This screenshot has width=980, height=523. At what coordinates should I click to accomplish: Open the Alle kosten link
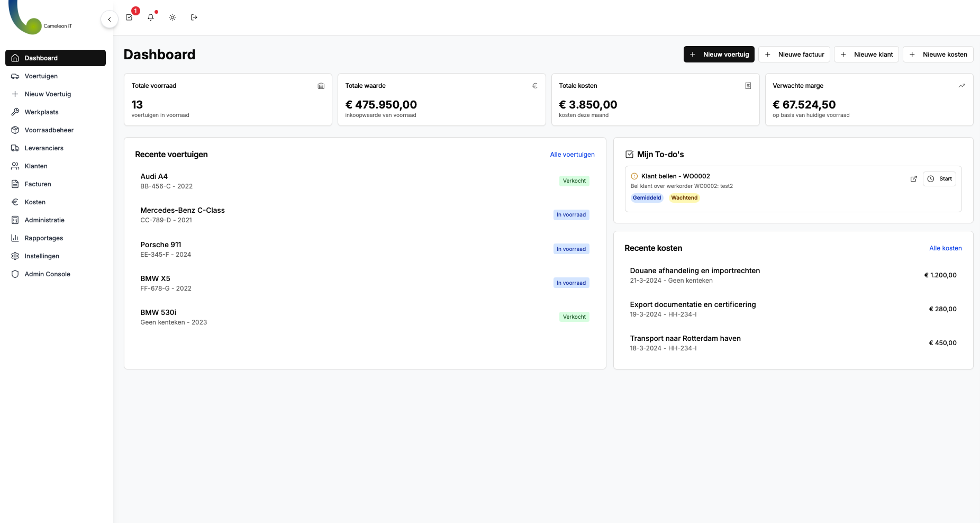(x=945, y=248)
